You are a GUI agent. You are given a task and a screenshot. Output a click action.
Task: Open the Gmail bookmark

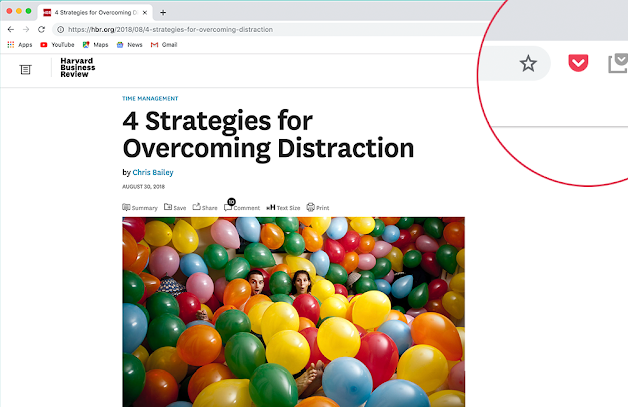(x=164, y=44)
